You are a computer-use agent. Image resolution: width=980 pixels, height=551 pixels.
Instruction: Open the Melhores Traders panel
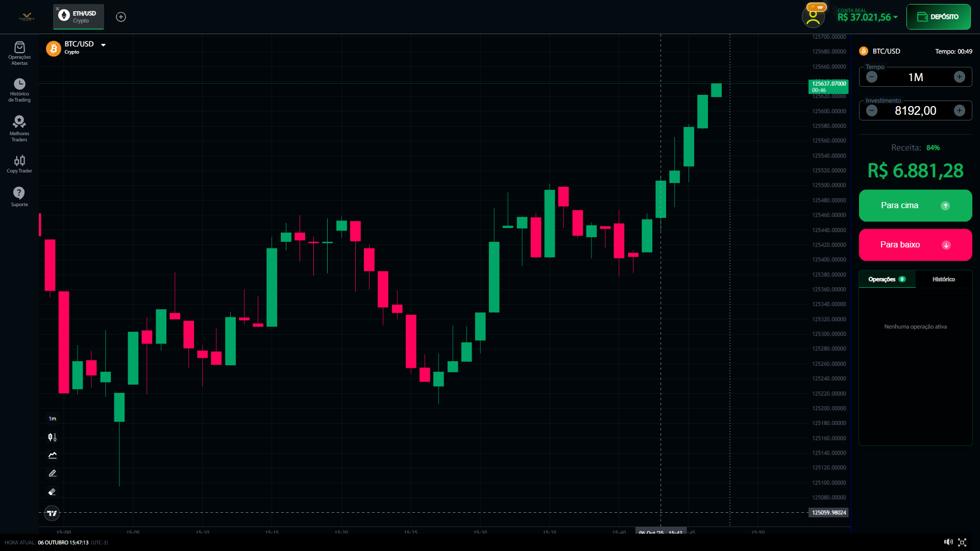pos(19,128)
